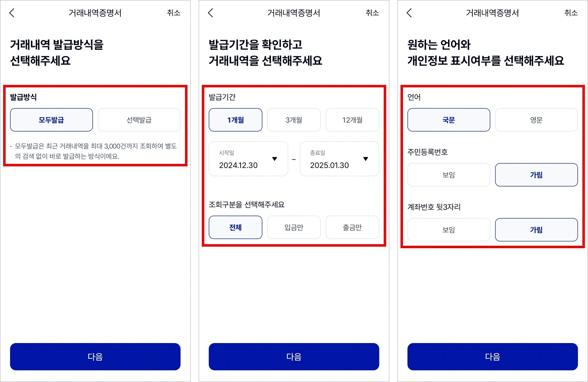
Task: Choose the 3개월 period option
Action: (x=294, y=120)
